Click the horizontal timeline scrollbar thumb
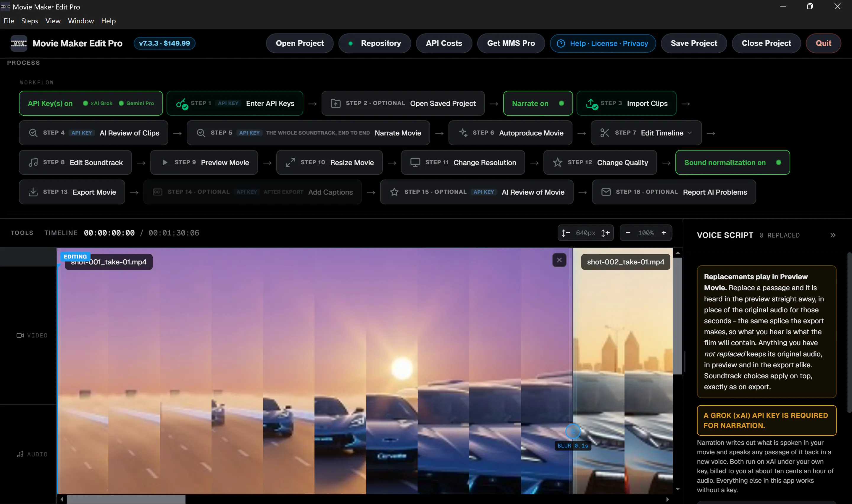The image size is (852, 504). [126, 499]
